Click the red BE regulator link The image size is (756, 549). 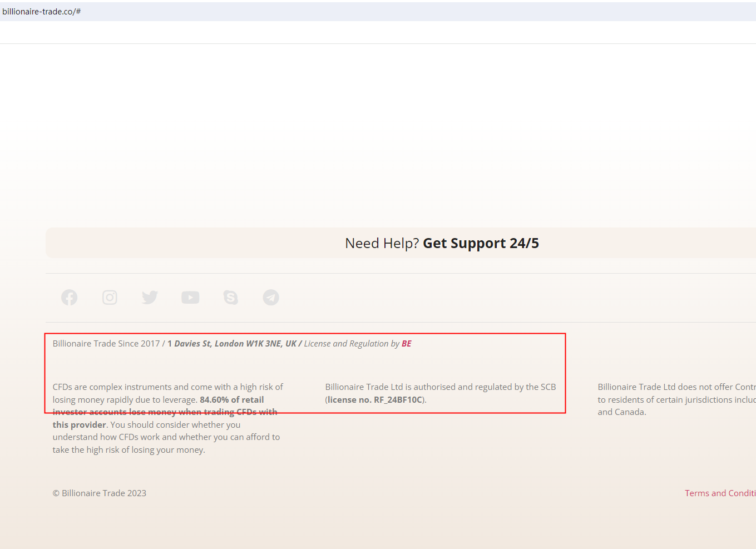coord(407,344)
